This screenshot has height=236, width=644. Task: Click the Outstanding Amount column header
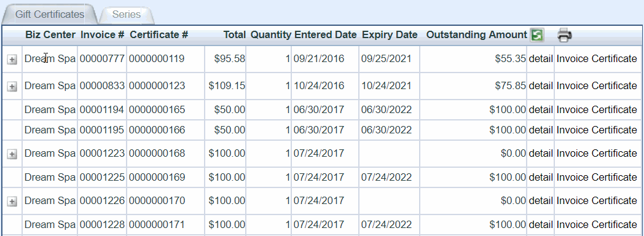pos(476,35)
